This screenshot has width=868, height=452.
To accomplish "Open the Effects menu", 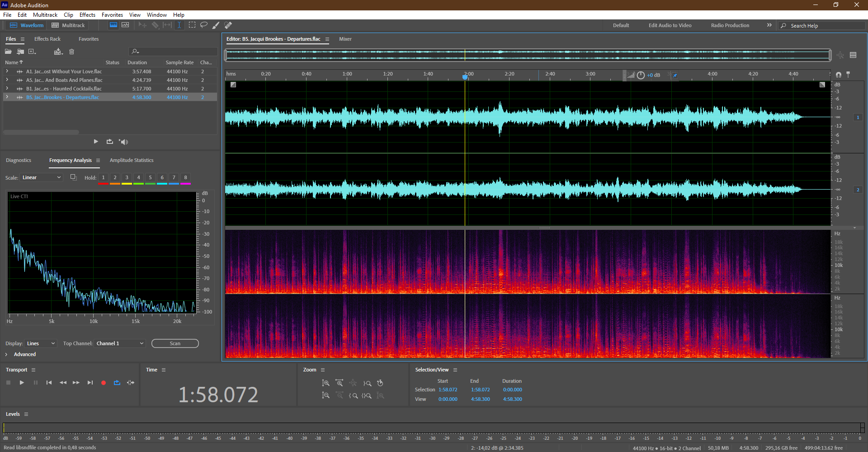I will (87, 15).
